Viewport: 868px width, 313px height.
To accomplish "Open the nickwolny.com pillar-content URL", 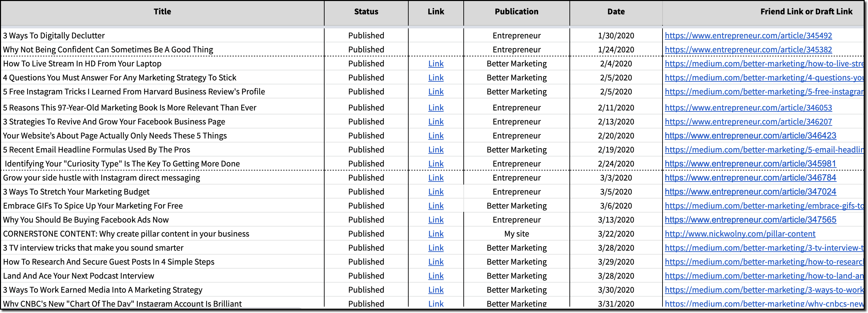I will 740,234.
